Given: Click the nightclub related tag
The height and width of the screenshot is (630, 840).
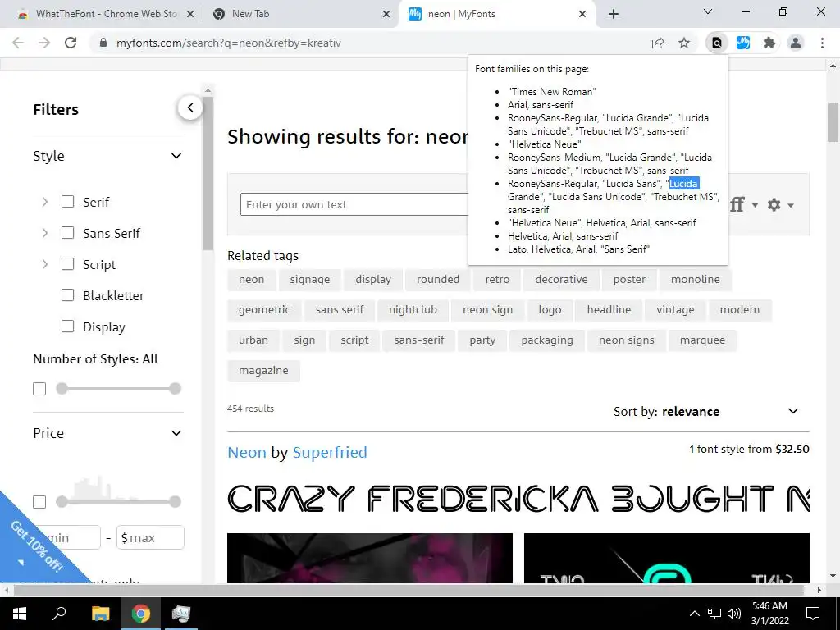Looking at the screenshot, I should [413, 309].
